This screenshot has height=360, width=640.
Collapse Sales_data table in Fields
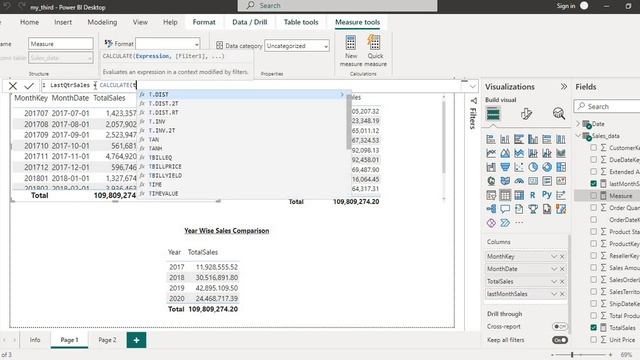(x=578, y=136)
